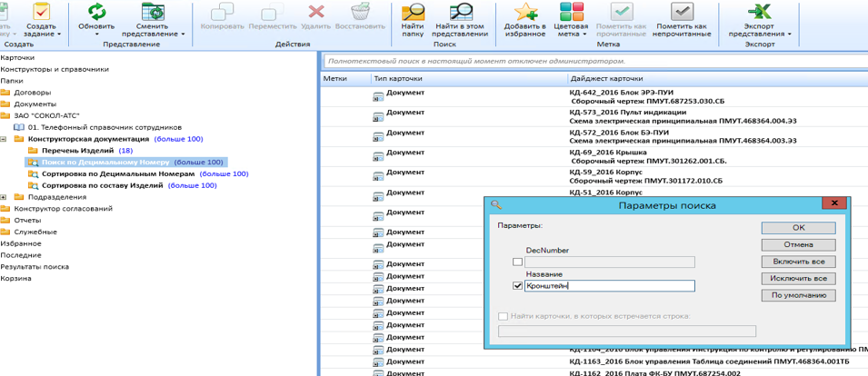This screenshot has height=376, width=868.
Task: Click the Включить все button
Action: click(x=798, y=262)
